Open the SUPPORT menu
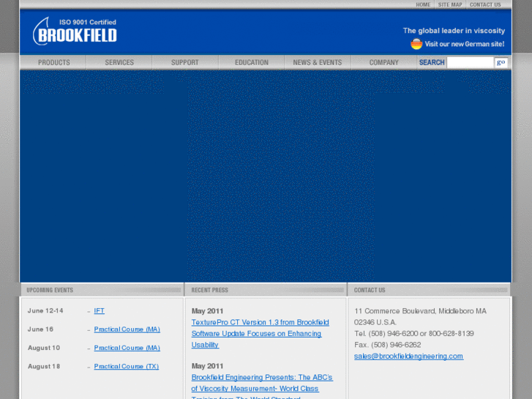Image resolution: width=532 pixels, height=399 pixels. [x=185, y=62]
